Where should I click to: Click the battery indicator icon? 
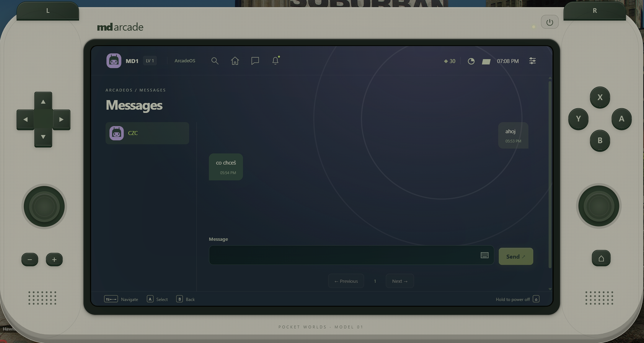(486, 62)
